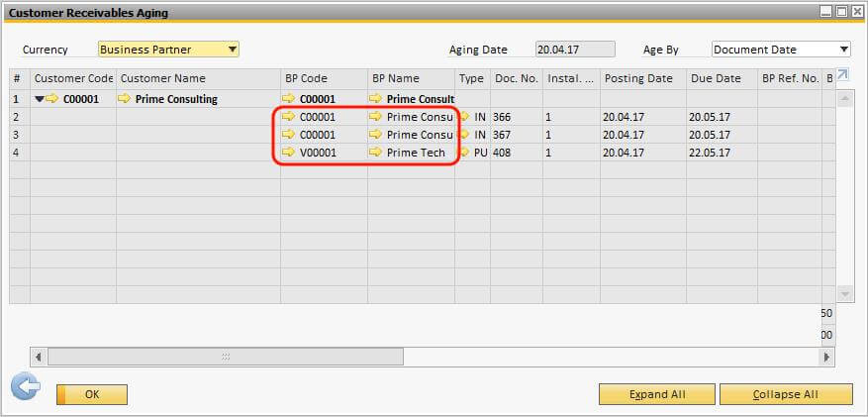The image size is (868, 417).
Task: Click the Aging Date field
Action: [x=575, y=50]
